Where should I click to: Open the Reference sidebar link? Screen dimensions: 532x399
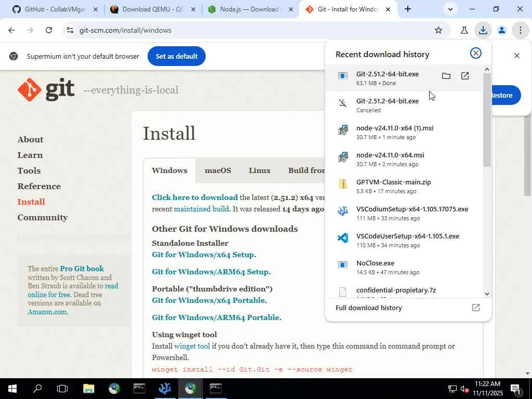pos(39,187)
